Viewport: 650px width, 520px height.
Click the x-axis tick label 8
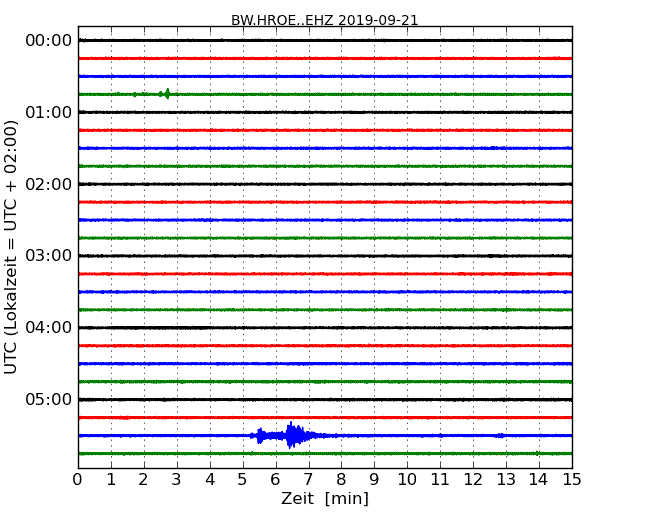click(x=341, y=480)
